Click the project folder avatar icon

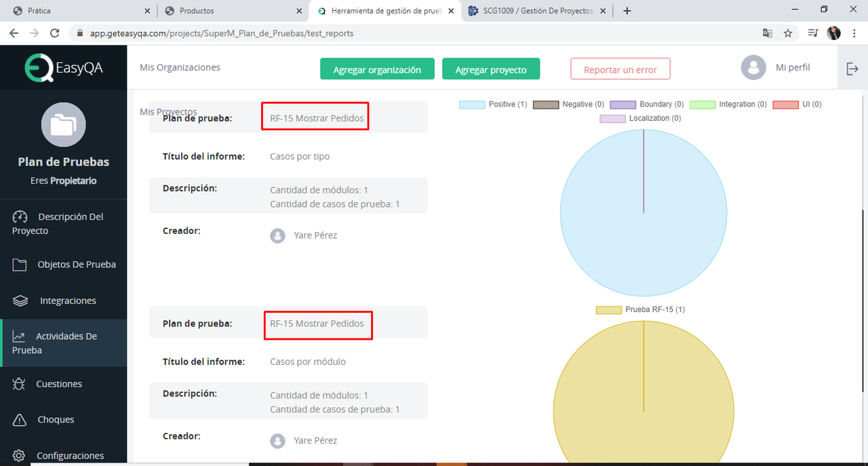[x=63, y=125]
